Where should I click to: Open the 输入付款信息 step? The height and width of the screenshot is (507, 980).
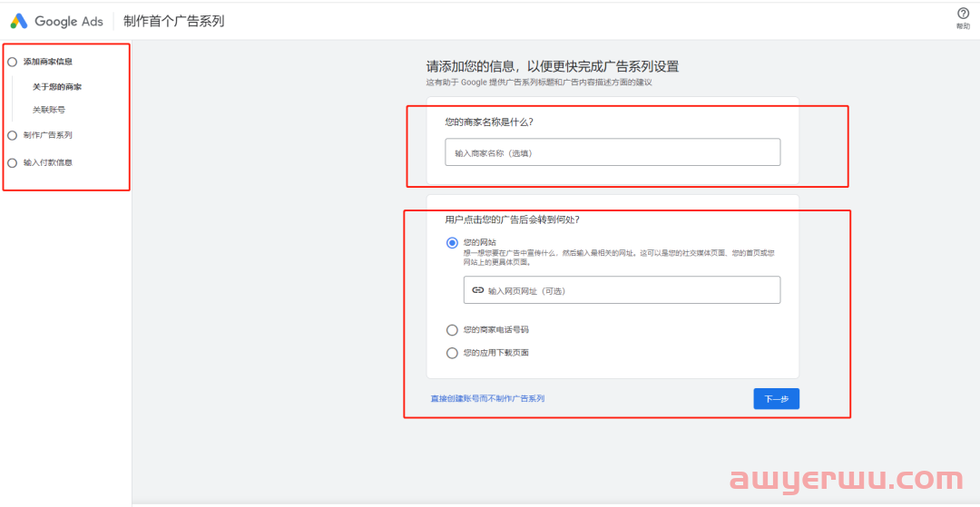pos(47,163)
